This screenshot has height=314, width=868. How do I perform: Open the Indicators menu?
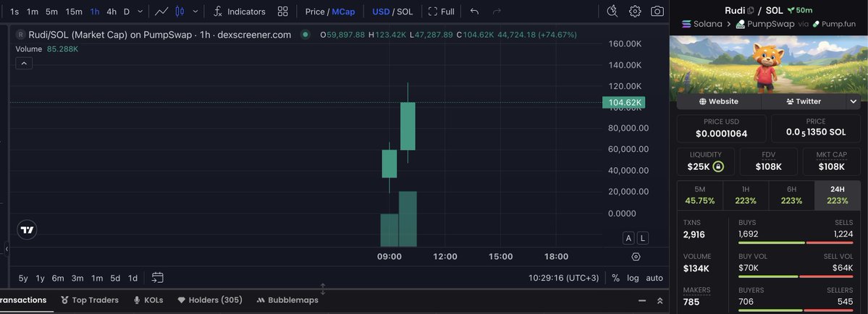[239, 12]
